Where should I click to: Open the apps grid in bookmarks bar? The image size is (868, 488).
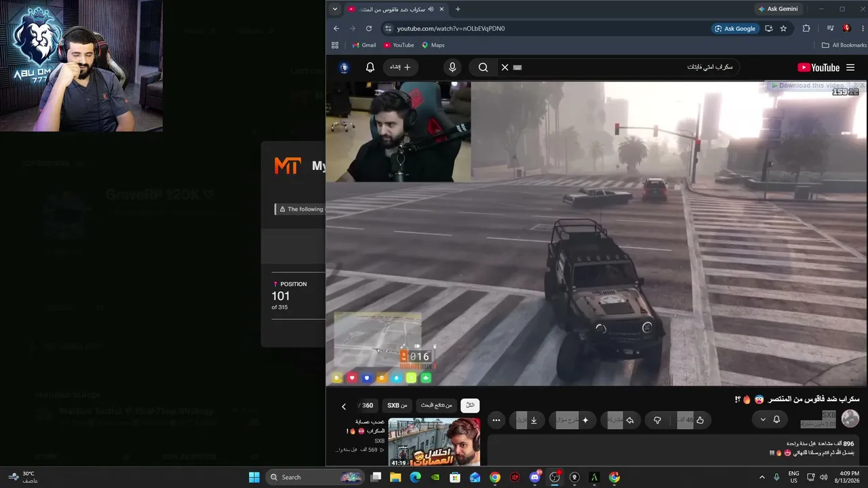click(x=335, y=45)
